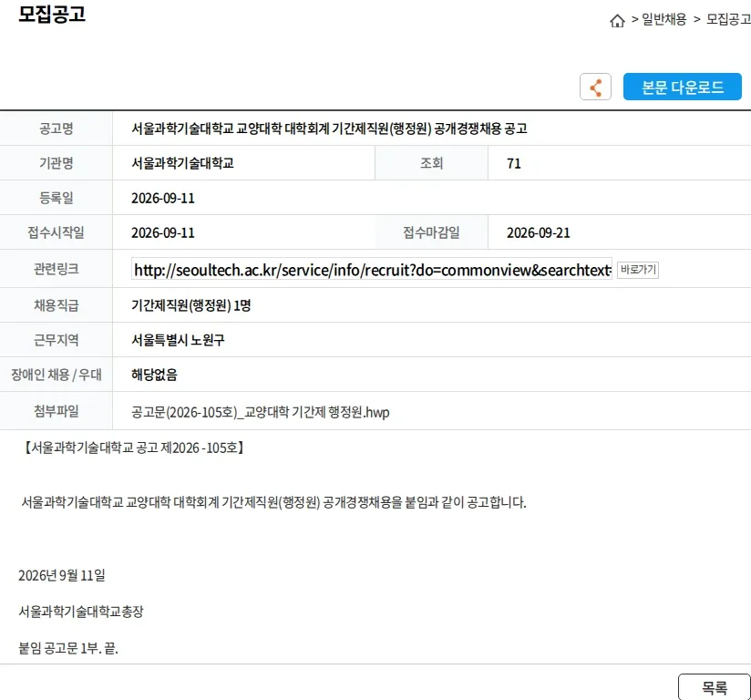
Task: Click the 채용직급 value 기간제직원(행정원) 1명
Action: [191, 305]
